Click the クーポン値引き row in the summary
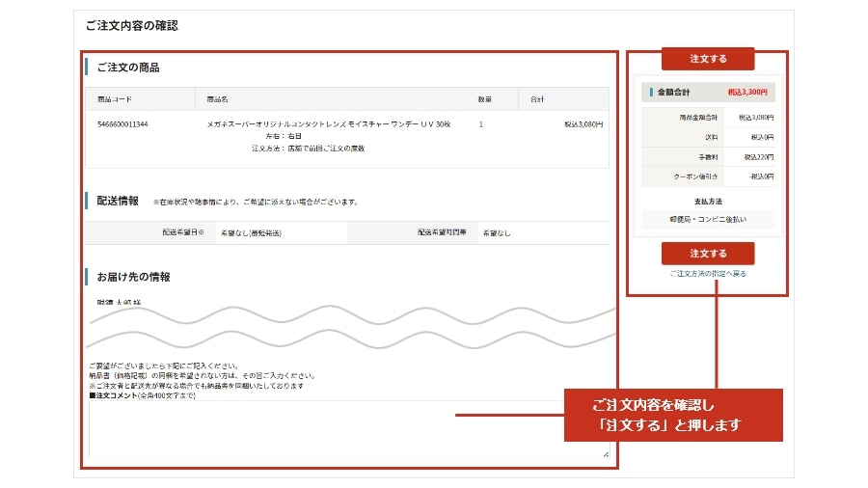The height and width of the screenshot is (488, 868). [708, 176]
